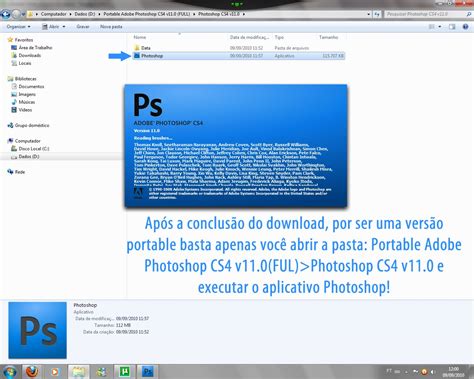Screen dimensions: 474x379
Task: Click the Data de criação value in details pane
Action: click(132, 332)
